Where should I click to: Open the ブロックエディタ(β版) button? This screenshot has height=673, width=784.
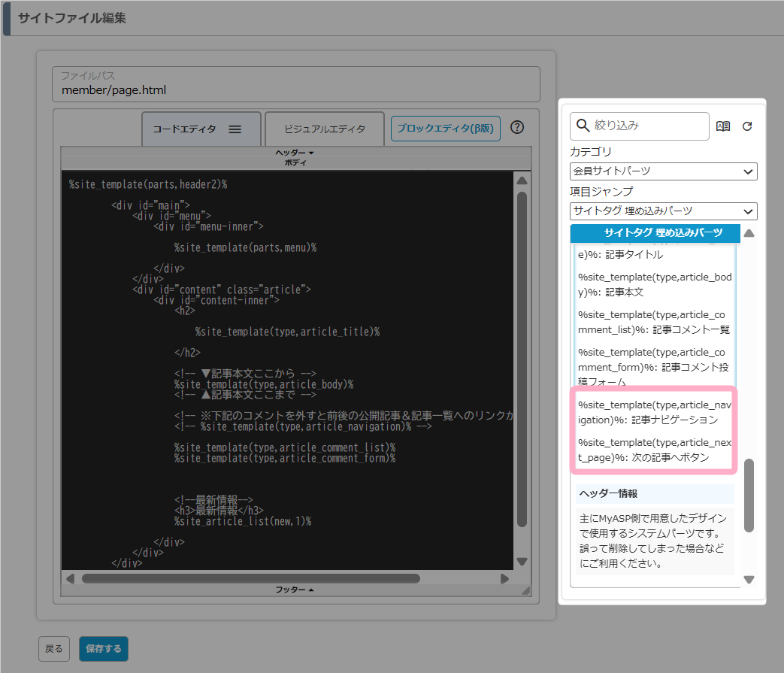pyautogui.click(x=446, y=129)
